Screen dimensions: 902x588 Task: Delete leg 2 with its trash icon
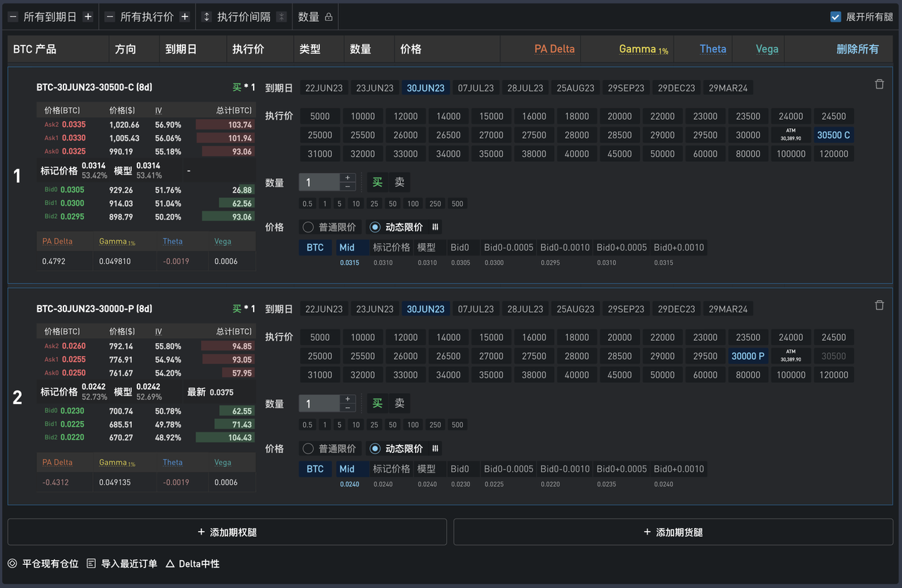click(x=879, y=306)
